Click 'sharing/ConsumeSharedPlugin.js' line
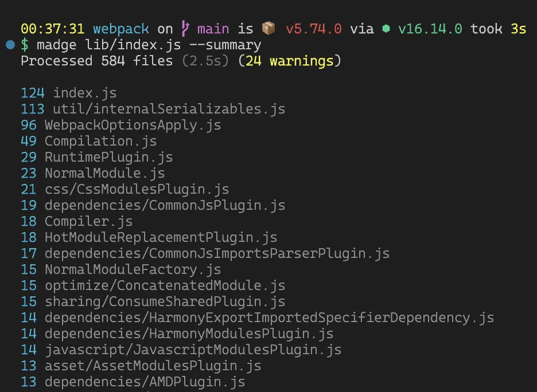537x392 pixels. click(x=153, y=301)
